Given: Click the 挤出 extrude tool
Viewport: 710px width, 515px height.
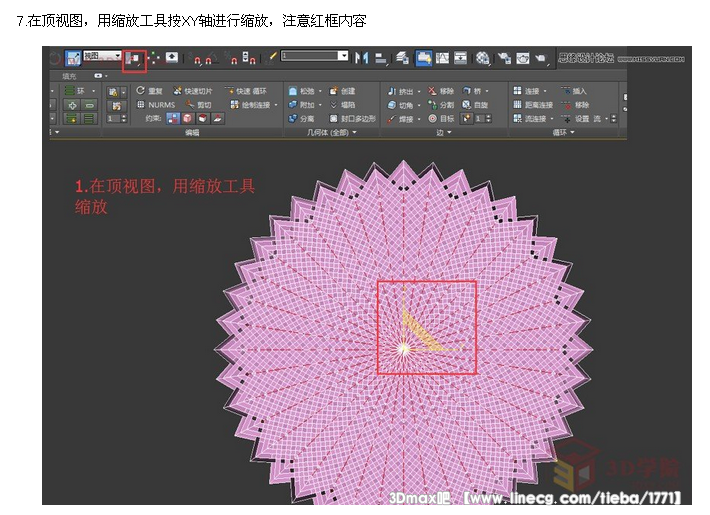Looking at the screenshot, I should pos(400,91).
